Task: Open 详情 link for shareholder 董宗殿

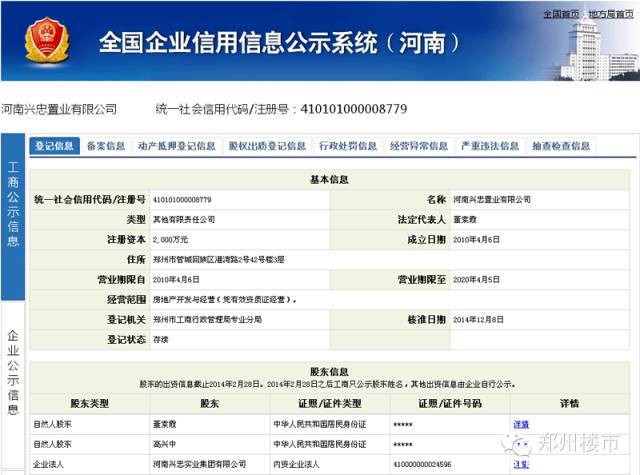Action: (x=521, y=424)
